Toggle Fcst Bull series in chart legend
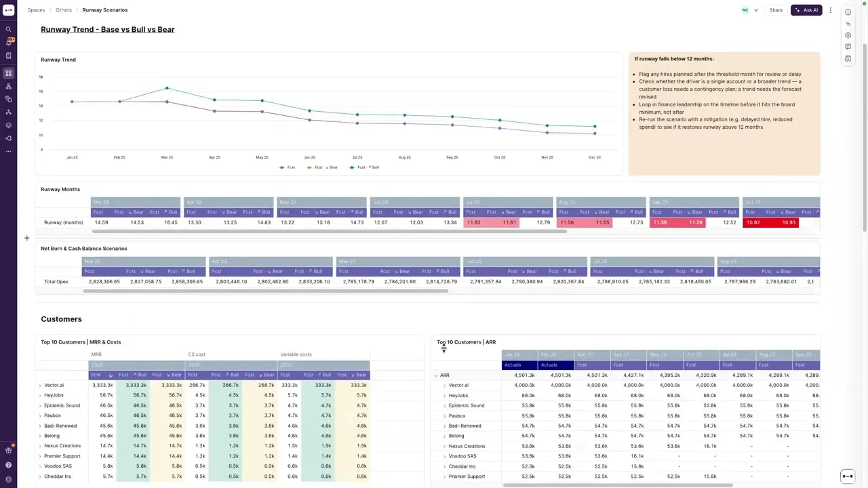Image resolution: width=868 pixels, height=488 pixels. point(365,167)
